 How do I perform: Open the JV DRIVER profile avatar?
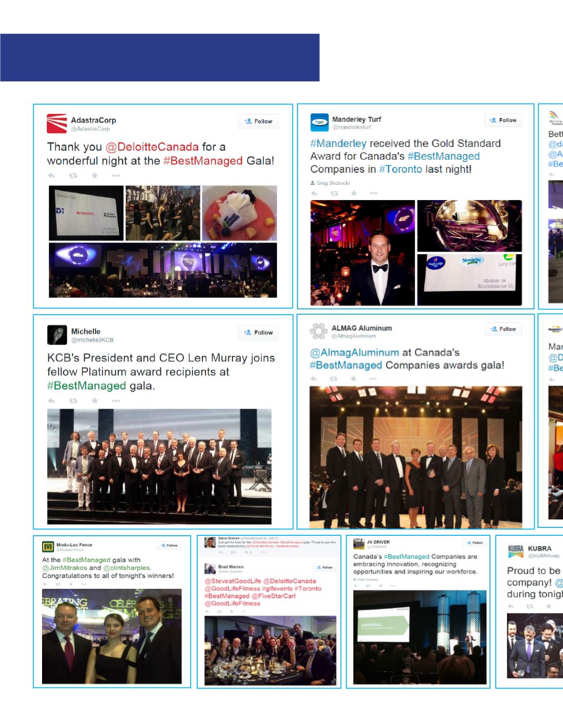359,544
